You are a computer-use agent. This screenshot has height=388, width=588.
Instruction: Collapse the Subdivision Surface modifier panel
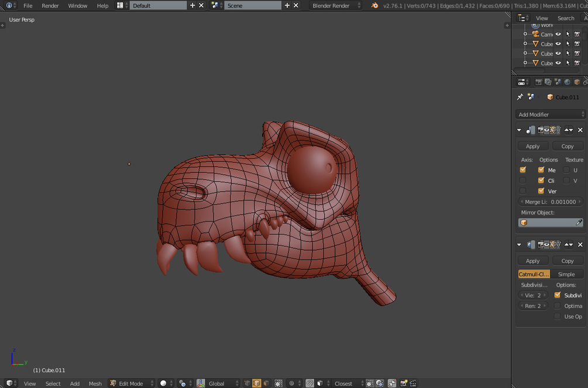pyautogui.click(x=519, y=245)
